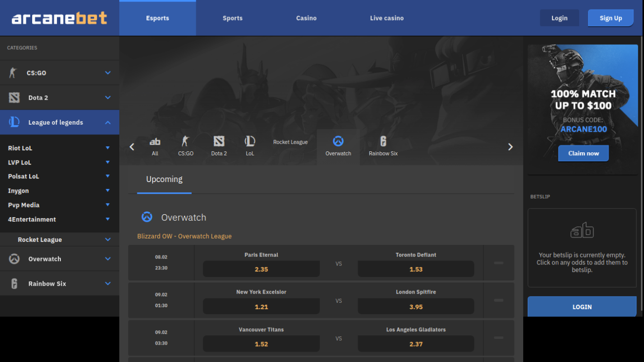Click the Overwatch section heading text
The height and width of the screenshot is (362, 644).
click(184, 218)
